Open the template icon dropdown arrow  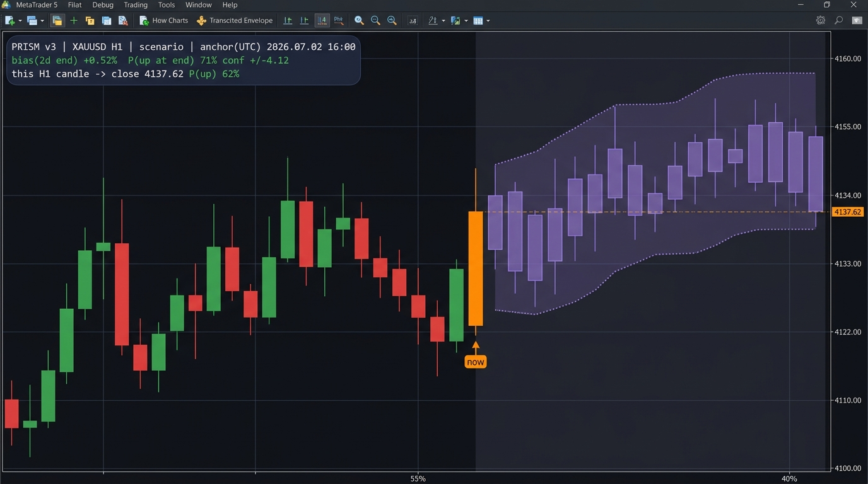[466, 21]
